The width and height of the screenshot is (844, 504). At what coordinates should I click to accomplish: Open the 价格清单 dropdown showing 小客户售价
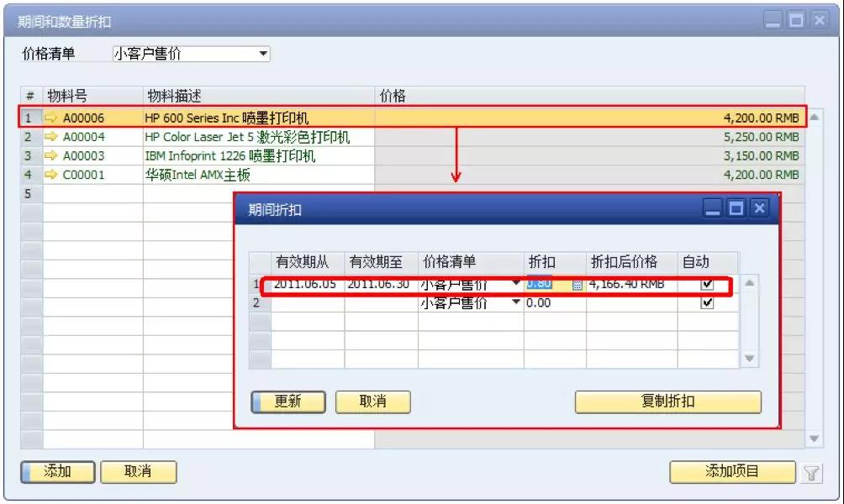pos(264,53)
